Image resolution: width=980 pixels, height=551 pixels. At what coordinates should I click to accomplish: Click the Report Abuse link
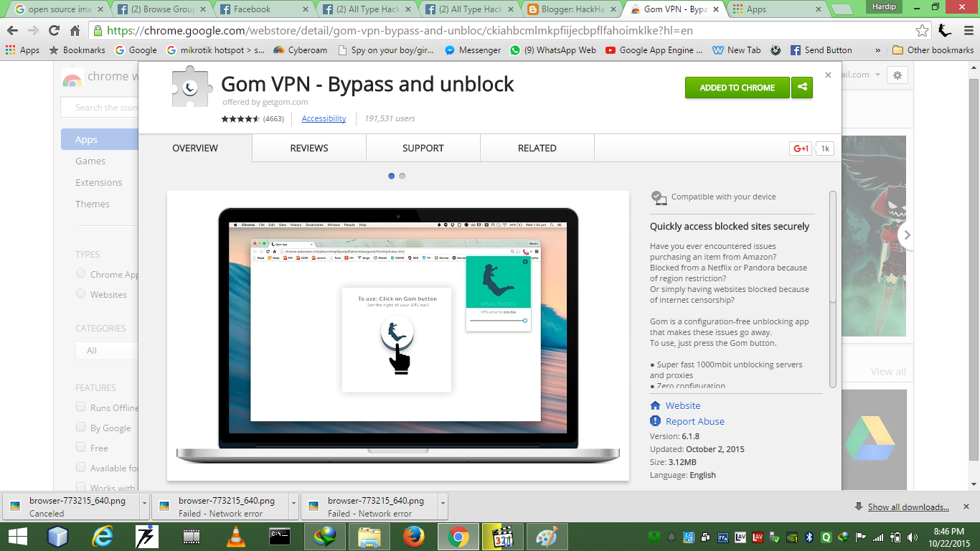point(694,421)
